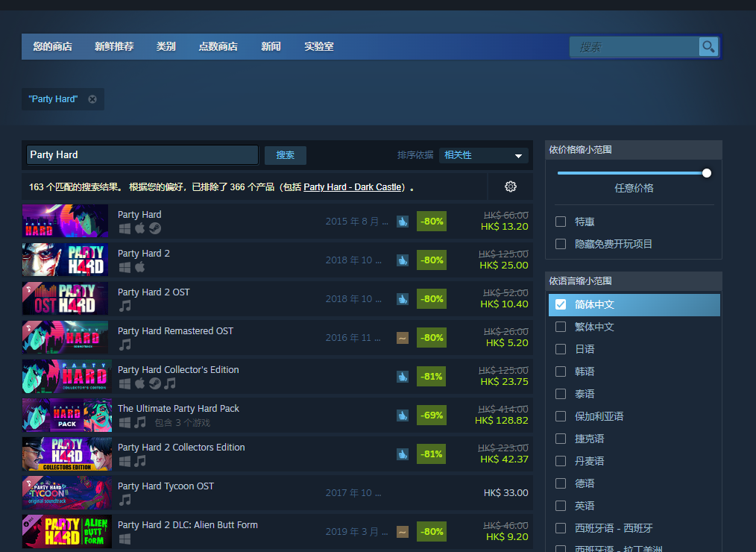Click the price range slider handle

(707, 173)
